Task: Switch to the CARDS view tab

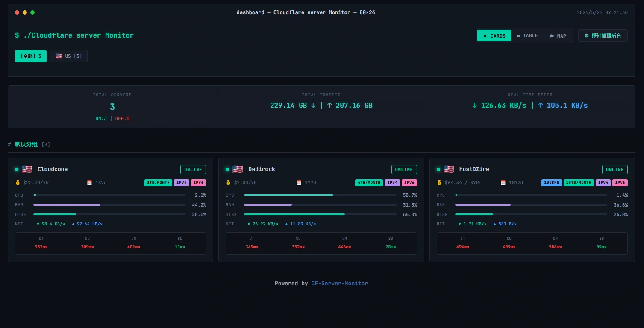Action: click(494, 36)
